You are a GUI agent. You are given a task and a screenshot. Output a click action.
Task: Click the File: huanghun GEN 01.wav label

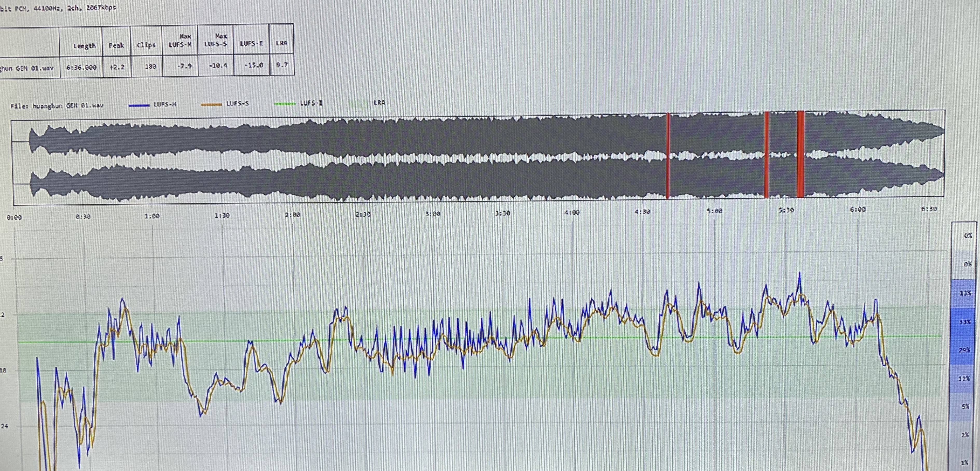point(57,106)
